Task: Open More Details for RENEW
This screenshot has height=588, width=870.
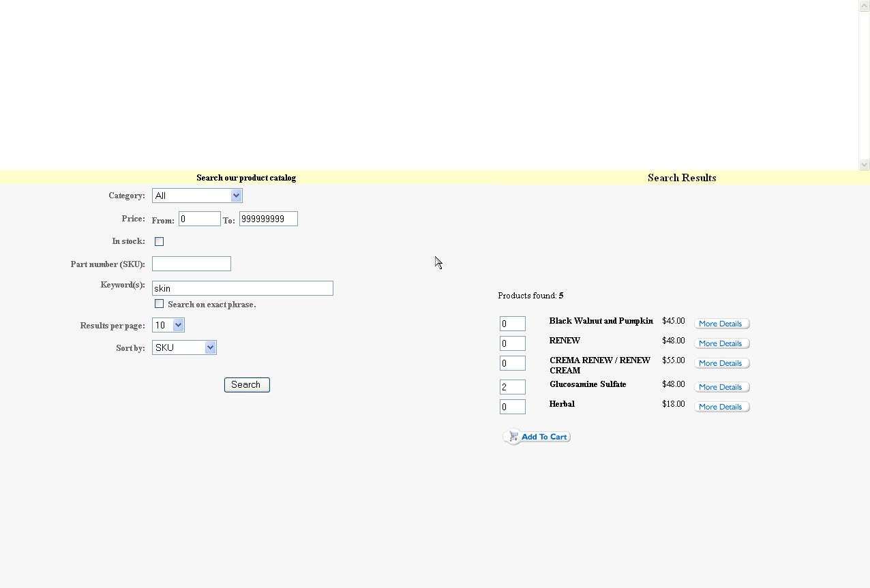Action: click(721, 343)
